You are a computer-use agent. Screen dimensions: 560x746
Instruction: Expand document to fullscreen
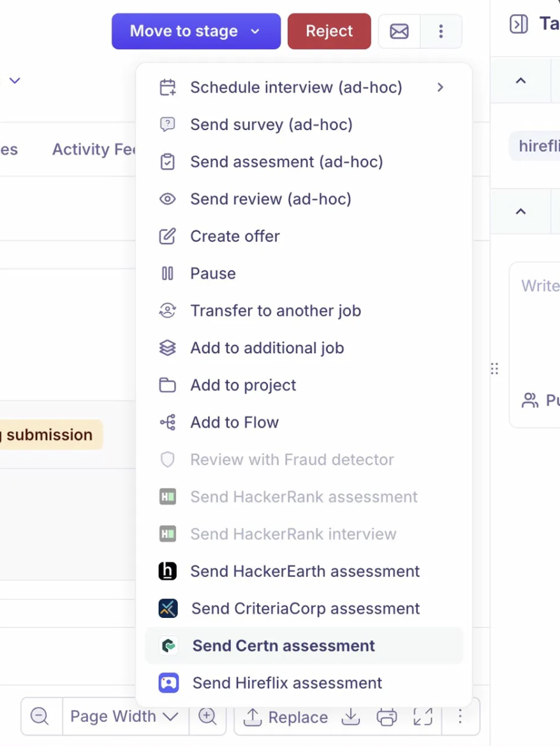[x=423, y=717]
